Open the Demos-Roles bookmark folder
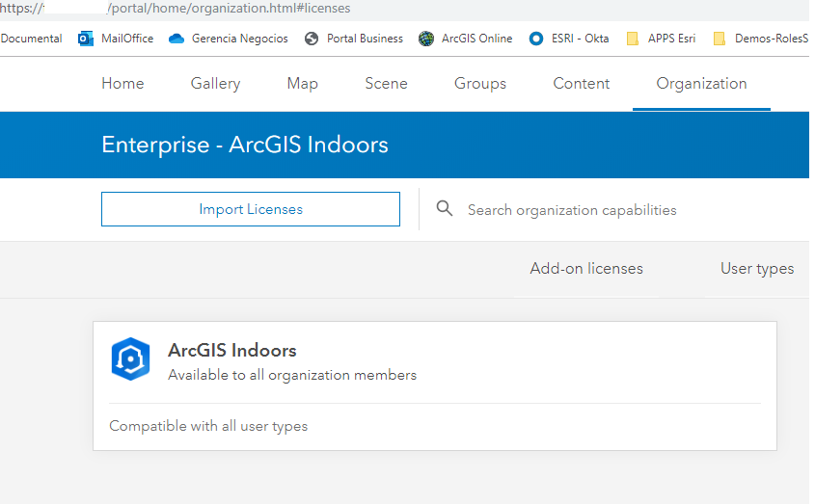 tap(720, 39)
